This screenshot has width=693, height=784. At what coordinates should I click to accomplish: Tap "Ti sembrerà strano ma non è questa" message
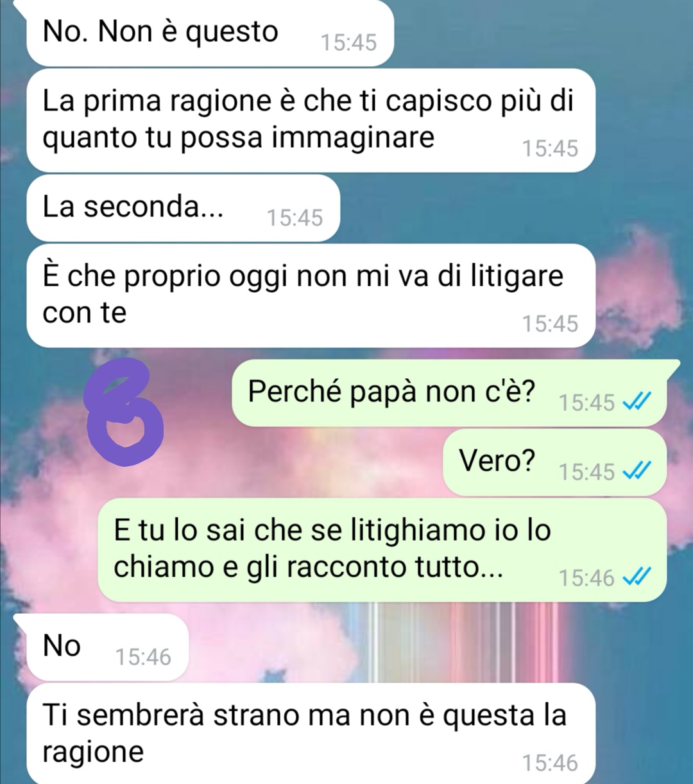(311, 734)
